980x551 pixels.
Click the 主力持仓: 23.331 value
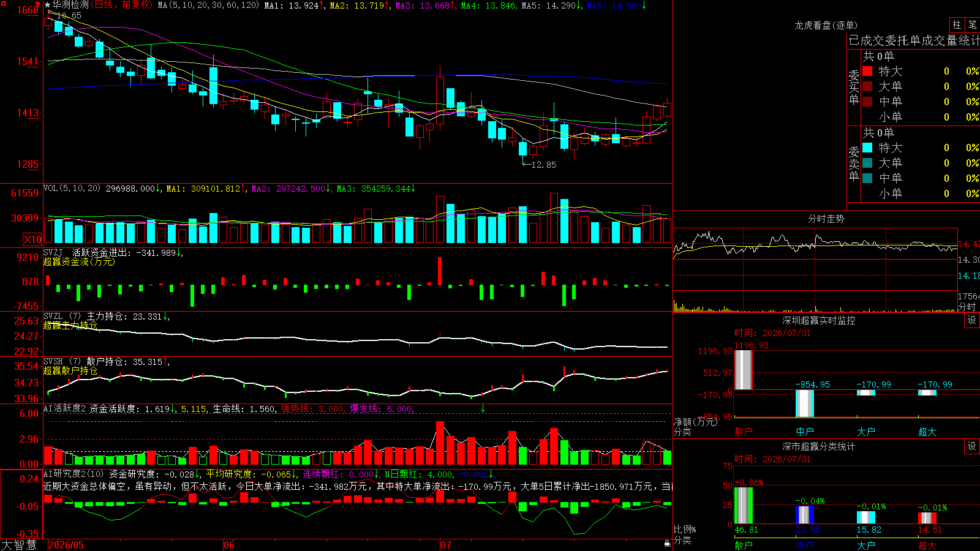[124, 317]
